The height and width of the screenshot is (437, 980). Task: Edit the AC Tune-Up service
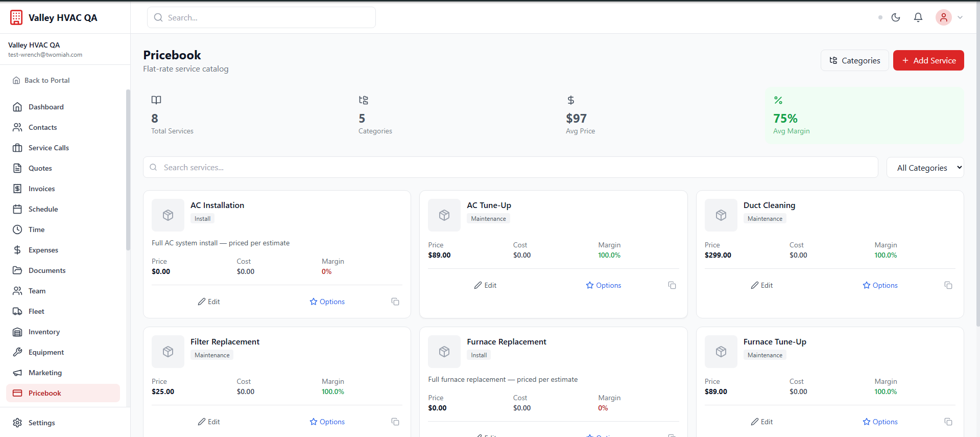[485, 285]
